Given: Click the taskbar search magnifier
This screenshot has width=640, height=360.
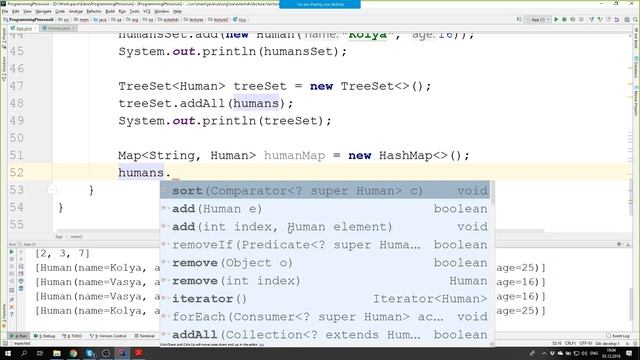Looking at the screenshot, I should [x=24, y=353].
